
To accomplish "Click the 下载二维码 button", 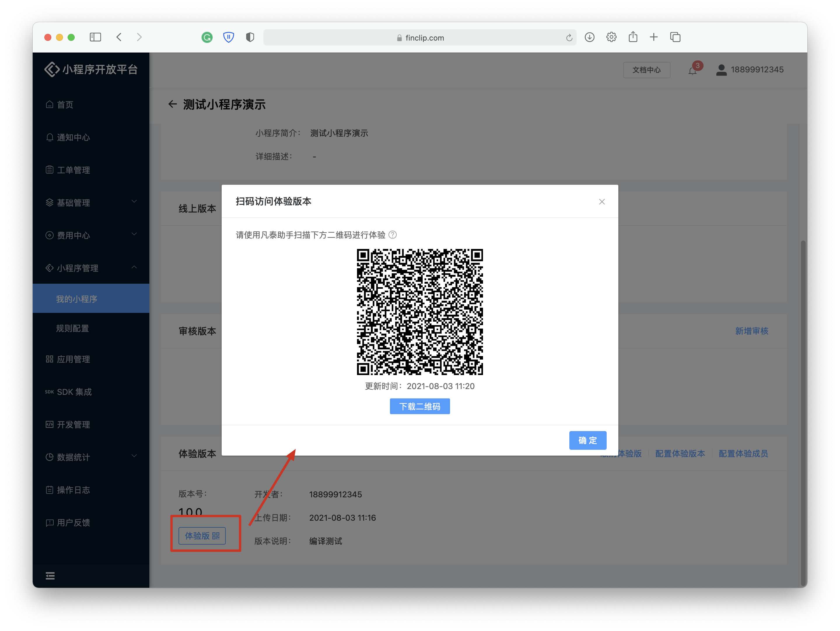I will pyautogui.click(x=420, y=406).
